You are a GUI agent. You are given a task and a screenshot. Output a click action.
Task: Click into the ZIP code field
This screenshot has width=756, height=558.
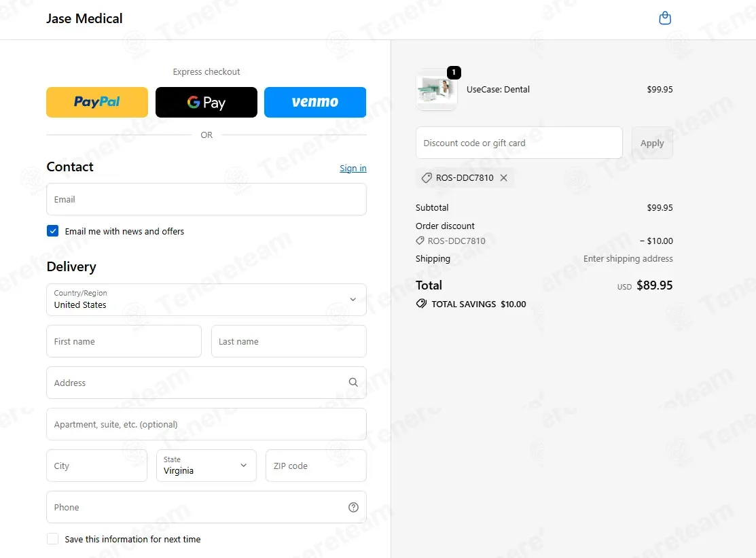[x=316, y=466]
